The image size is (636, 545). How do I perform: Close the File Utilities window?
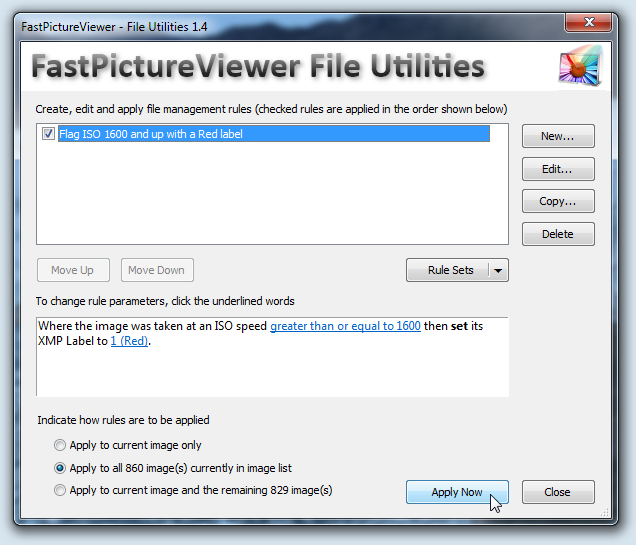point(588,22)
